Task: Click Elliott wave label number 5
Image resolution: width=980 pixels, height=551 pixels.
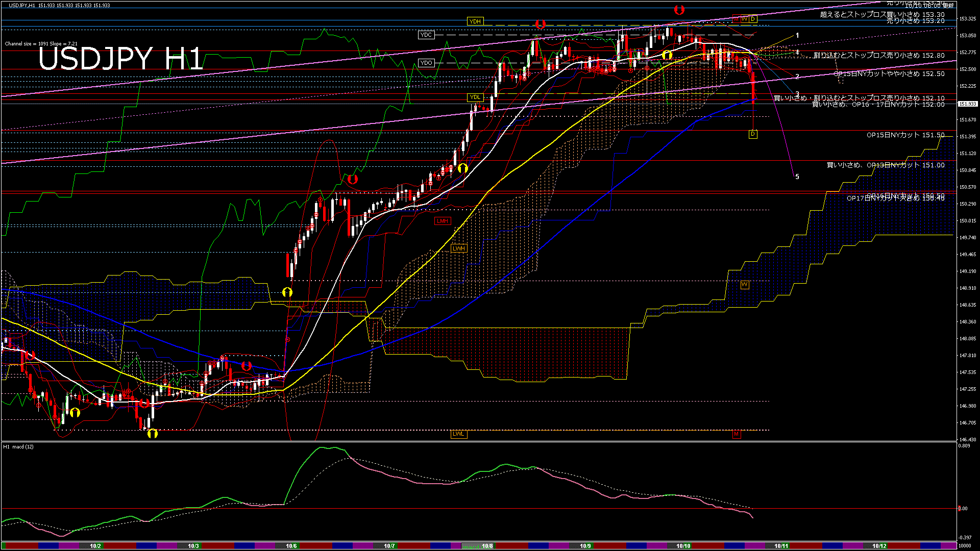Action: (x=797, y=177)
